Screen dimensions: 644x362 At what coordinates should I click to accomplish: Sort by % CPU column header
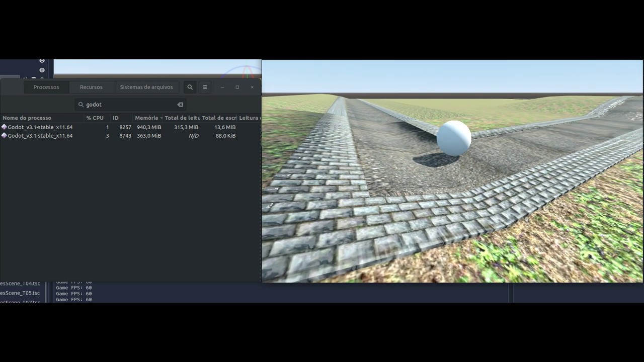click(x=97, y=118)
